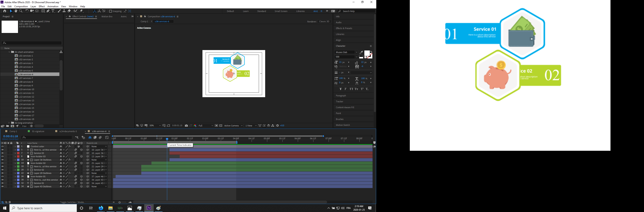
Task: Open the Composition menu
Action: 21,6
